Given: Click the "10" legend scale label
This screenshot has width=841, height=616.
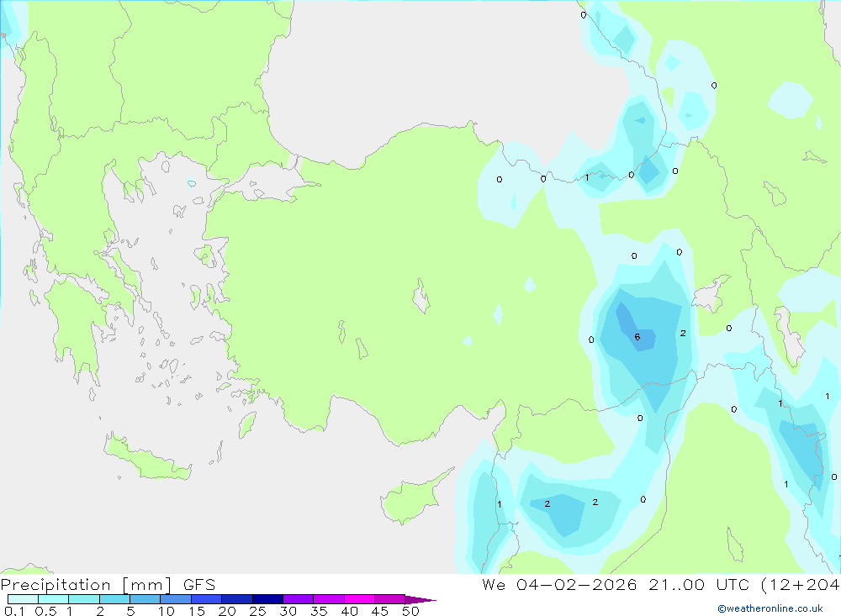Looking at the screenshot, I should point(166,611).
